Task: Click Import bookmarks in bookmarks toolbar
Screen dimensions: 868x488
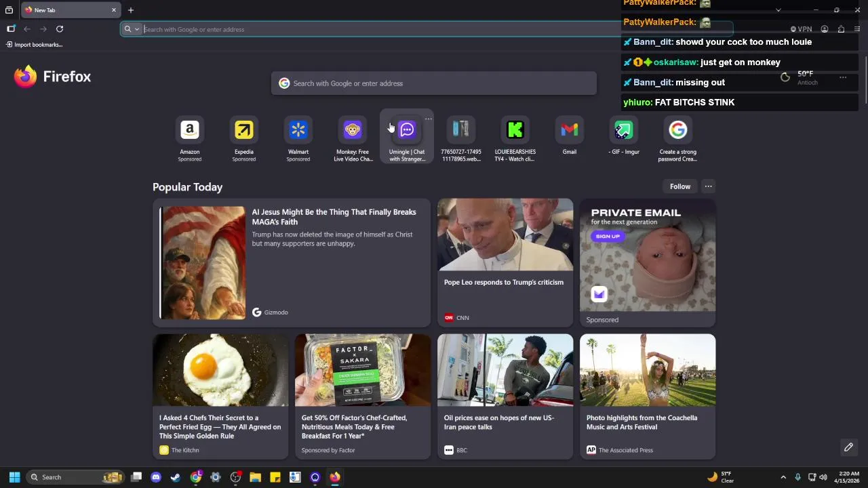Action: (x=34, y=45)
